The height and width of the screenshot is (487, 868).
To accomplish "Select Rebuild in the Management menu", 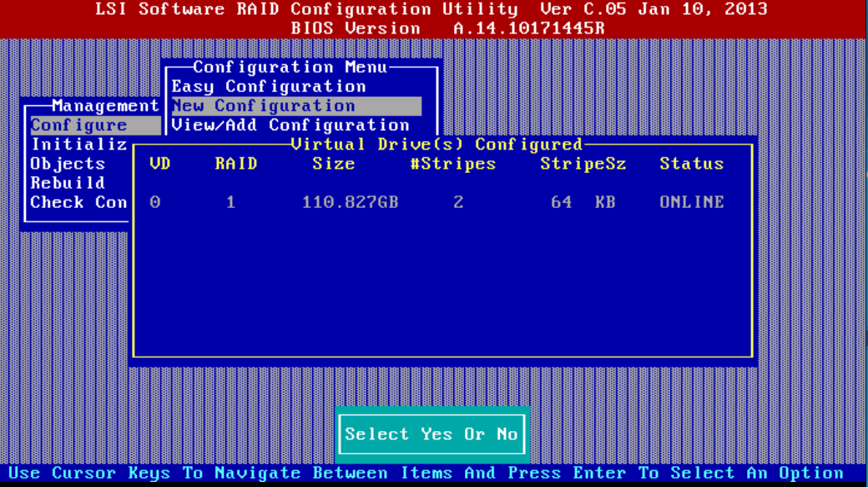I will click(x=65, y=182).
